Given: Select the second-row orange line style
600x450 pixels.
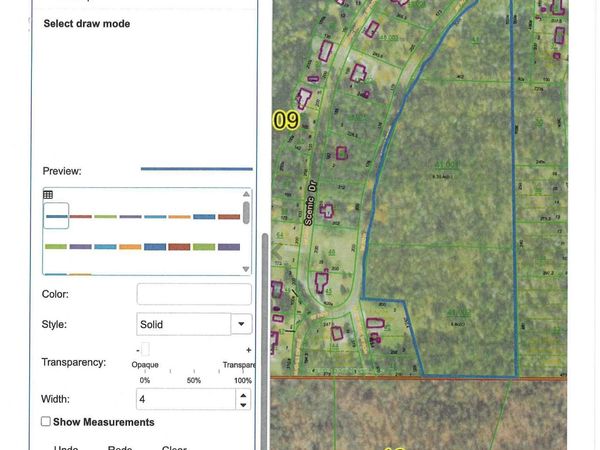Looking at the screenshot, I should click(x=130, y=247).
